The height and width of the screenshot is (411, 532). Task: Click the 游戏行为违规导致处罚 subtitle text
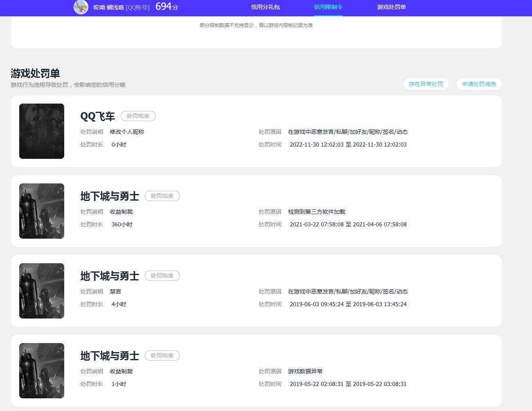(x=68, y=85)
